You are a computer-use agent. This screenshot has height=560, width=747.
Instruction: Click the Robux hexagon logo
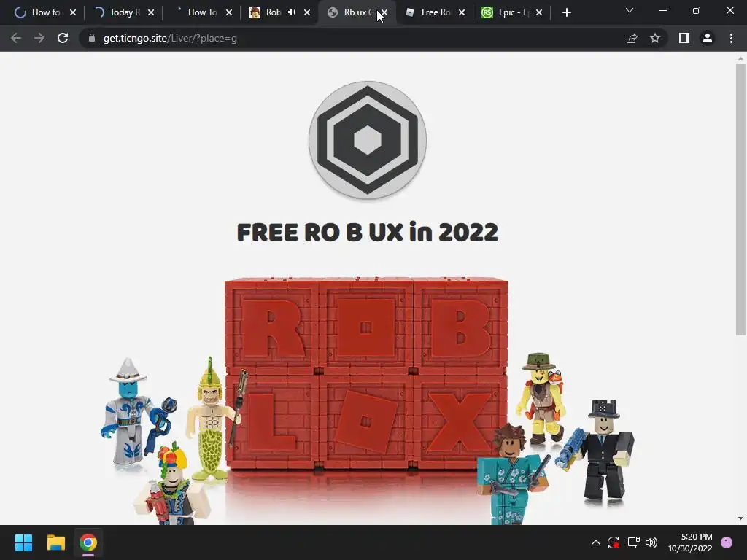[368, 141]
